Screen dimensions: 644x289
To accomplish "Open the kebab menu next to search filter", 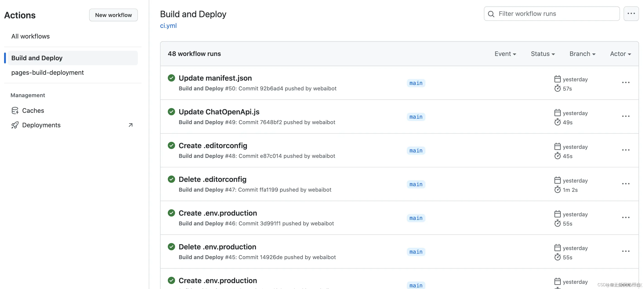I will click(631, 14).
